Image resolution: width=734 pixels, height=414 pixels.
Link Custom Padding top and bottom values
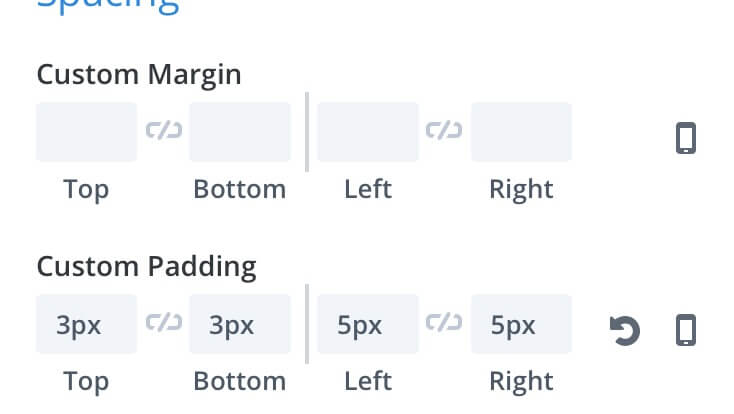[163, 323]
